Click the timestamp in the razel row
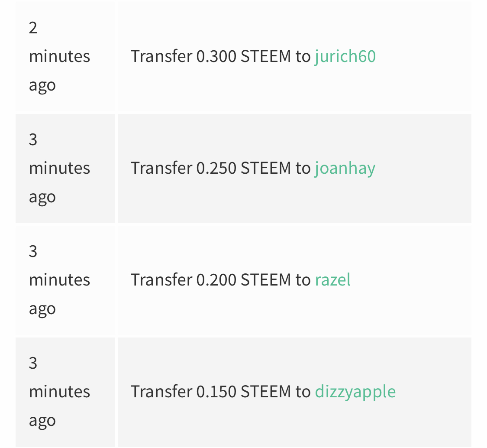Image resolution: width=487 pixels, height=448 pixels. point(59,280)
